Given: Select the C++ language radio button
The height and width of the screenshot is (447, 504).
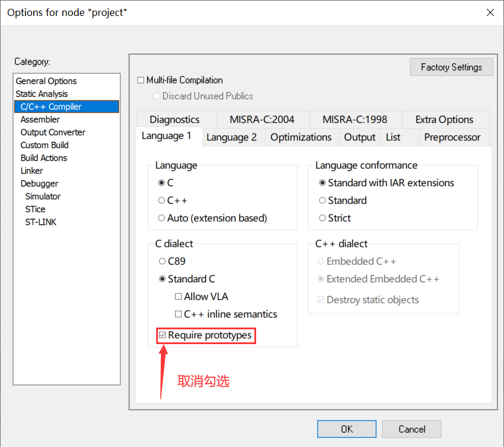Looking at the screenshot, I should [160, 200].
